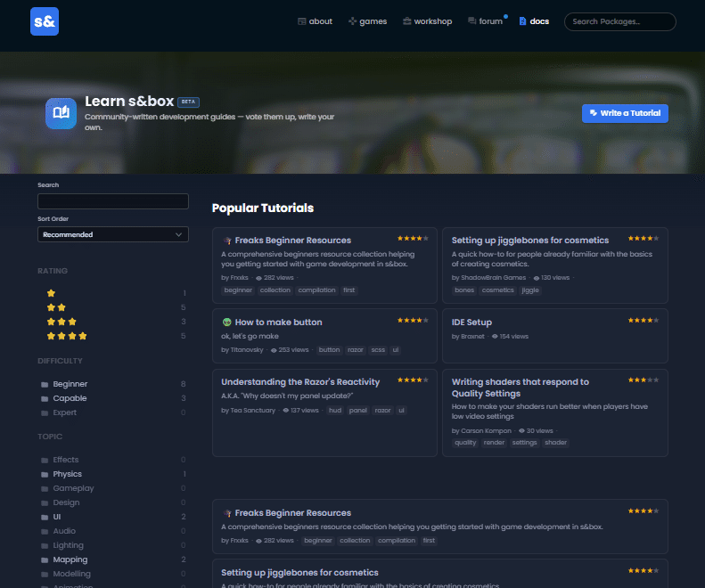This screenshot has height=588, width=705.
Task: Choose the Physics topic filter
Action: (114, 474)
